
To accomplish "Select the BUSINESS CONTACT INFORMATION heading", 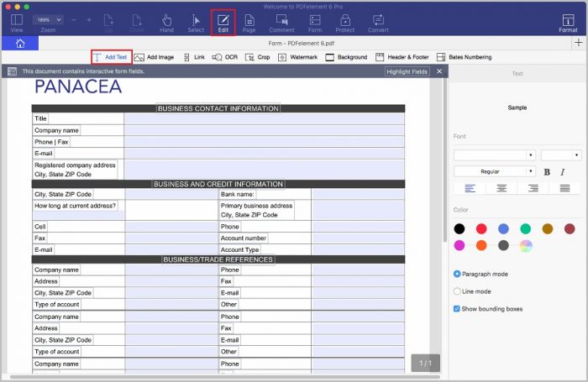I will coord(218,108).
